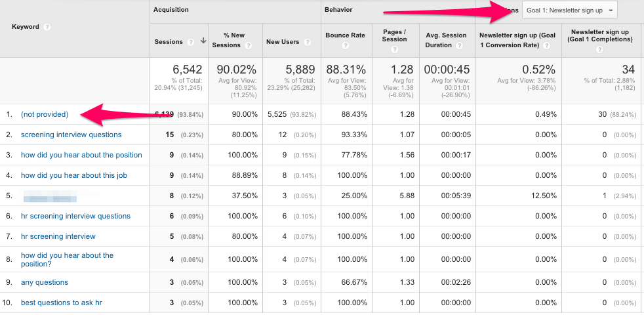
Task: Select 0.49% conversion rate cell
Action: pos(546,115)
